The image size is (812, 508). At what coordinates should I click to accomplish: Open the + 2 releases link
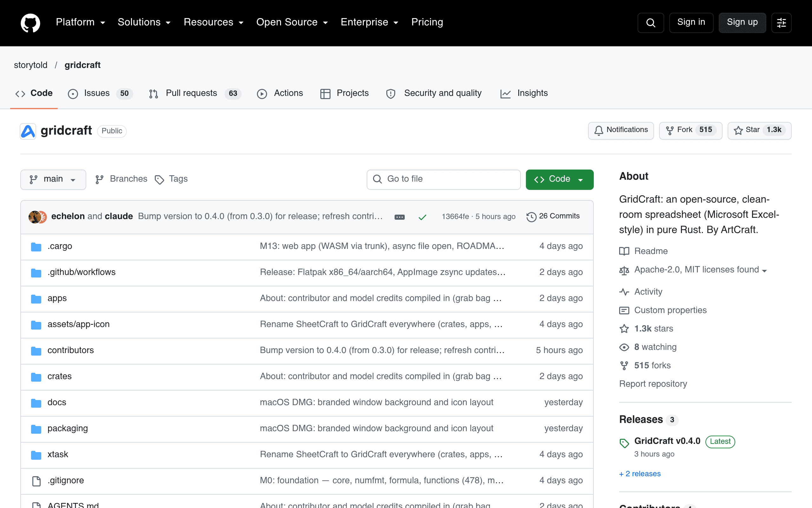[639, 474]
